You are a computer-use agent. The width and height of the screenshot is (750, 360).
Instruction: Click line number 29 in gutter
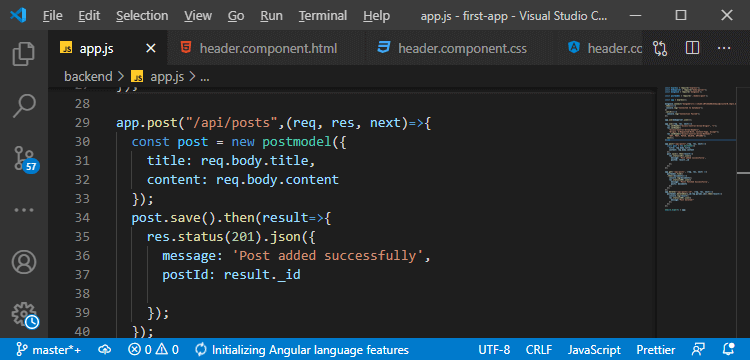(82, 123)
